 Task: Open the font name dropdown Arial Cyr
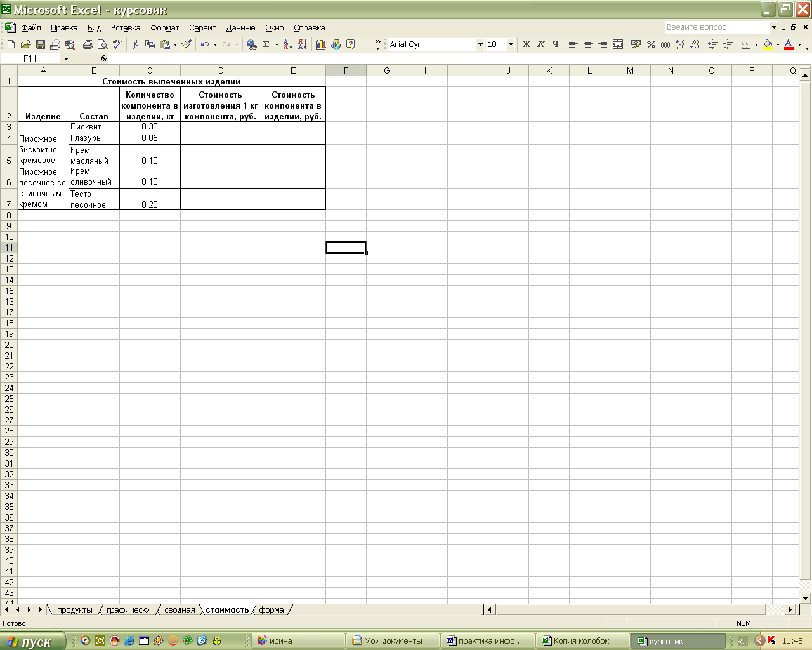480,44
